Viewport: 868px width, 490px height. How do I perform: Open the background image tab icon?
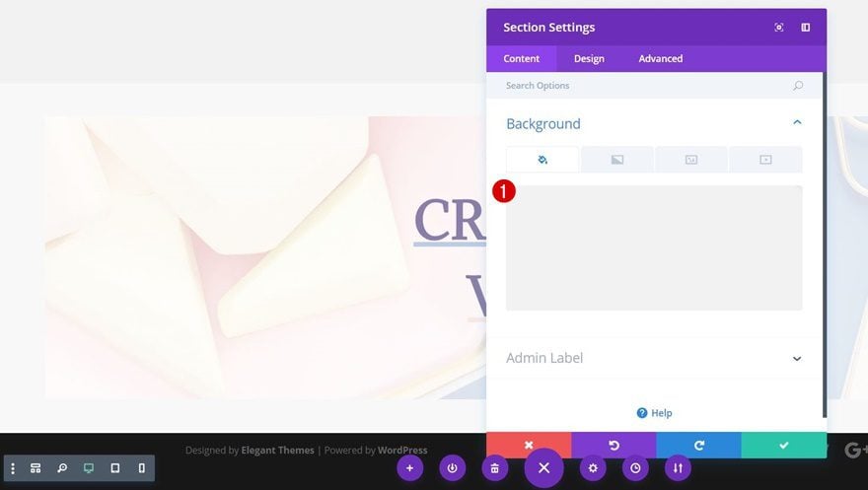691,160
